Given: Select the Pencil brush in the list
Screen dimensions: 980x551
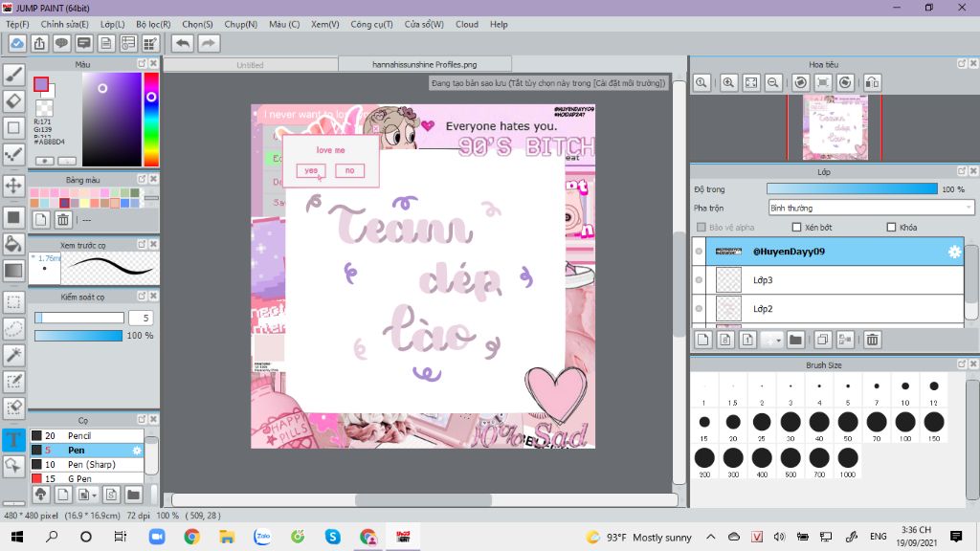Looking at the screenshot, I should pyautogui.click(x=87, y=435).
